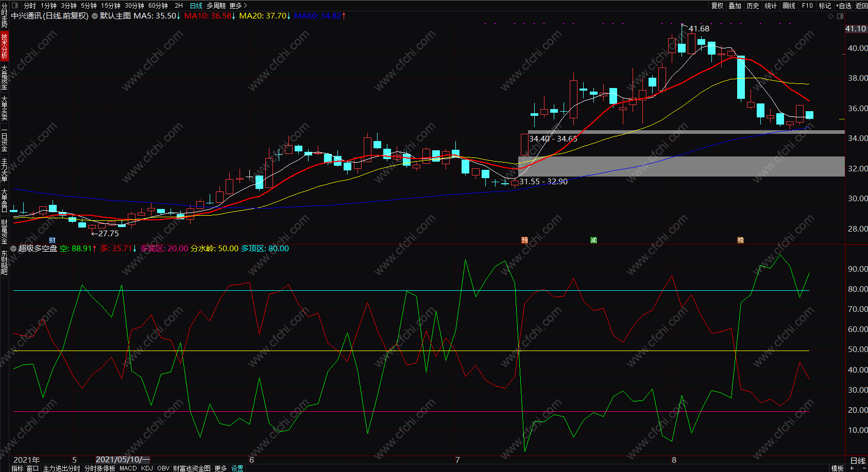This screenshot has width=868, height=472.
Task: Open 大盘资金 in left sidebar
Action: tap(4, 77)
